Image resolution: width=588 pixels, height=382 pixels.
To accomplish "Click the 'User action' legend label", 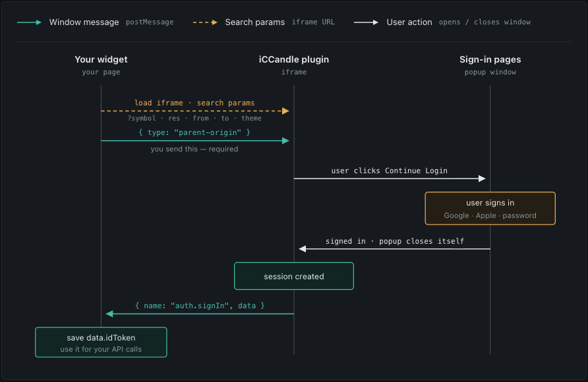I will pos(409,22).
